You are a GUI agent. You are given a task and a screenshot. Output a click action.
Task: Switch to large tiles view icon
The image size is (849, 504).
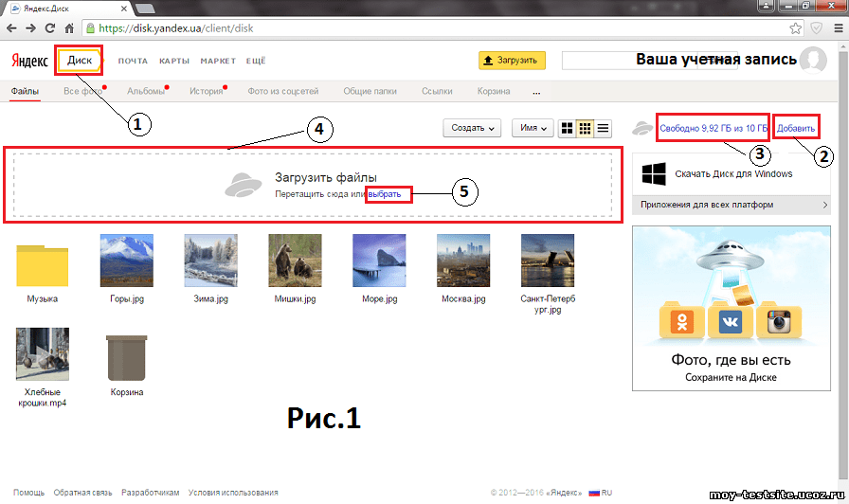568,128
